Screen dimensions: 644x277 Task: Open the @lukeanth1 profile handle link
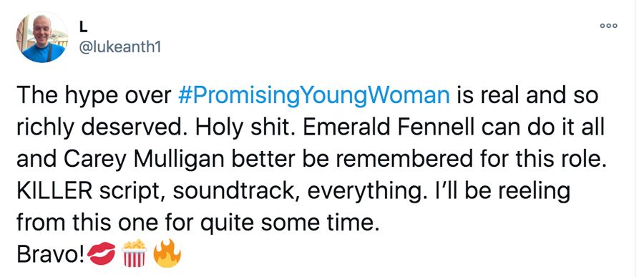point(120,47)
